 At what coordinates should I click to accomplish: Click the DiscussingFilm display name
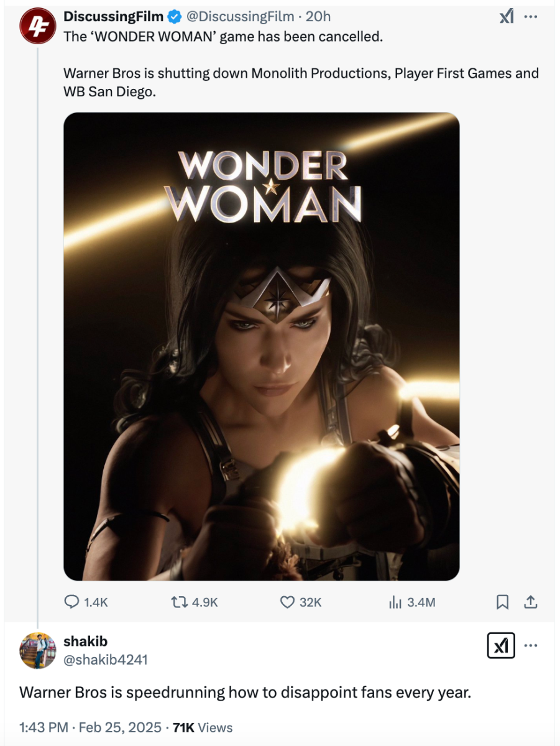click(x=113, y=17)
